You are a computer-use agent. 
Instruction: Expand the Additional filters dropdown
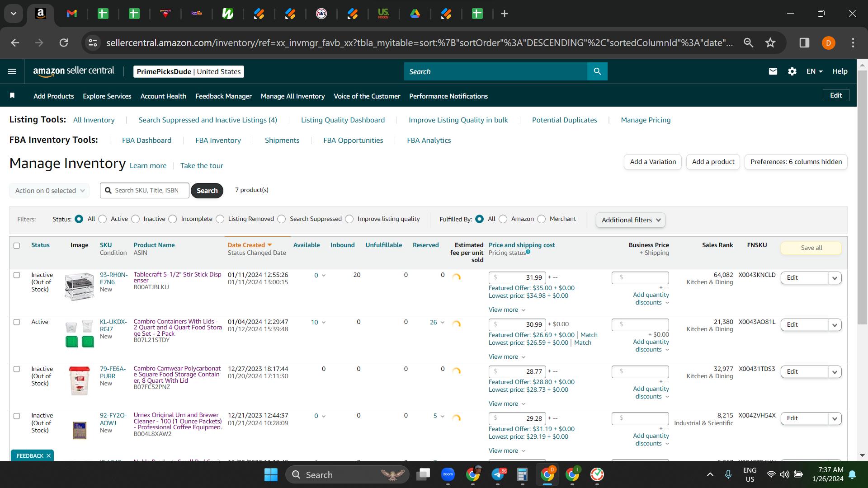pos(631,220)
